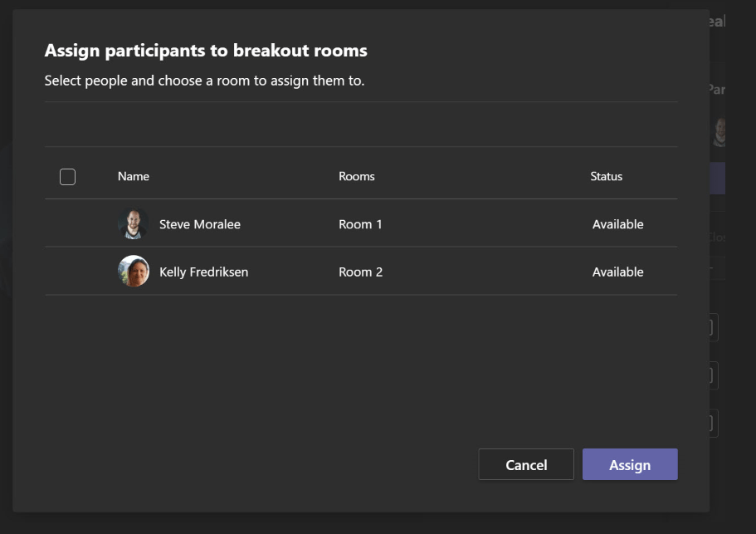Confirm with the purple Assign button
Screen dimensions: 756x534
(x=630, y=465)
